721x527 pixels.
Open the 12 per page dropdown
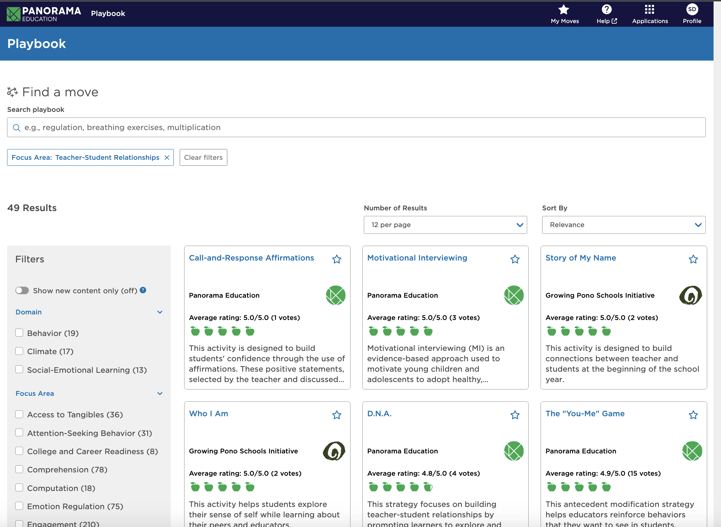pos(445,225)
